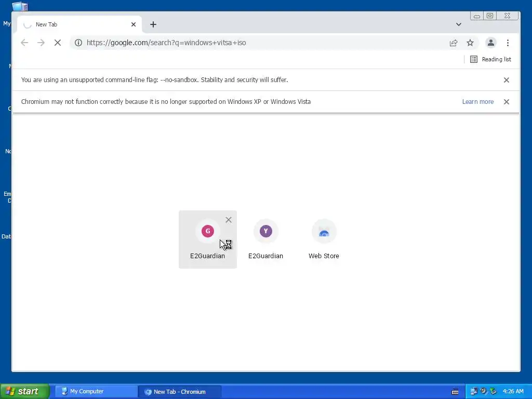Dismiss the no-sandbox warning infobar

[506, 80]
